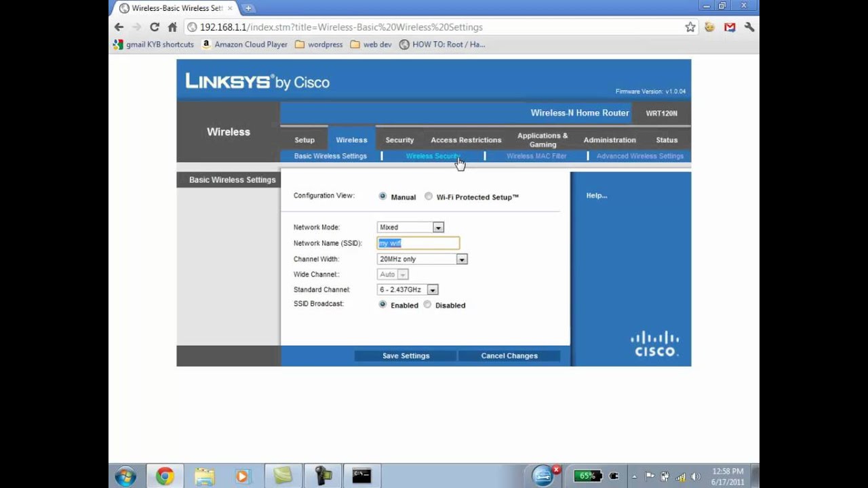Open the Channel Width dropdown
Image resolution: width=868 pixels, height=488 pixels.
pyautogui.click(x=422, y=259)
